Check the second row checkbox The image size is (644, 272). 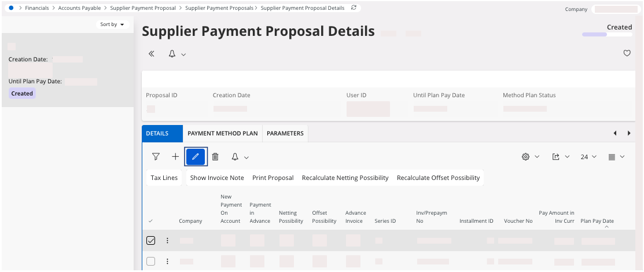point(150,261)
